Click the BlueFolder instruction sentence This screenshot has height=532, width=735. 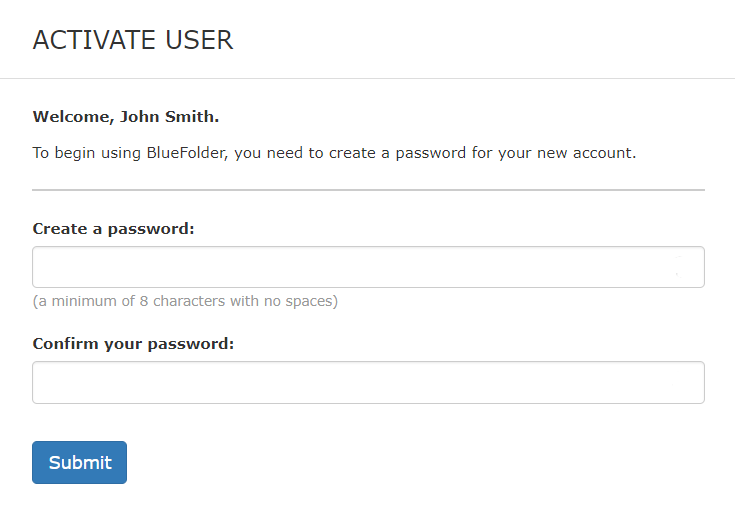334,153
